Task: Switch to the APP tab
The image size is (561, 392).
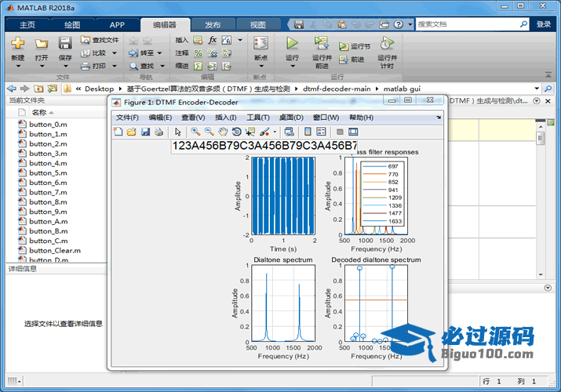Action: pos(117,24)
